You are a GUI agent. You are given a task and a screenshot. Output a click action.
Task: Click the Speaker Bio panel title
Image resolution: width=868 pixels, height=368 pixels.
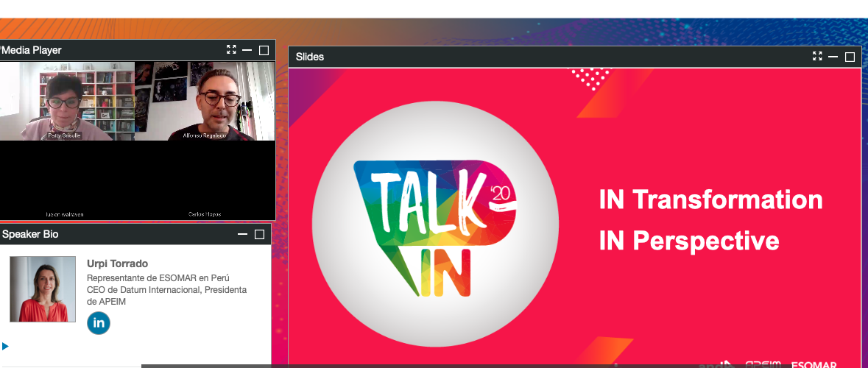pos(30,235)
